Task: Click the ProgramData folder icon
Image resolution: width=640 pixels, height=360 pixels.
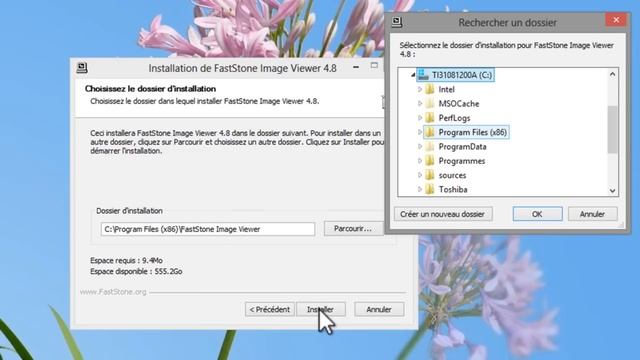Action: click(x=429, y=147)
